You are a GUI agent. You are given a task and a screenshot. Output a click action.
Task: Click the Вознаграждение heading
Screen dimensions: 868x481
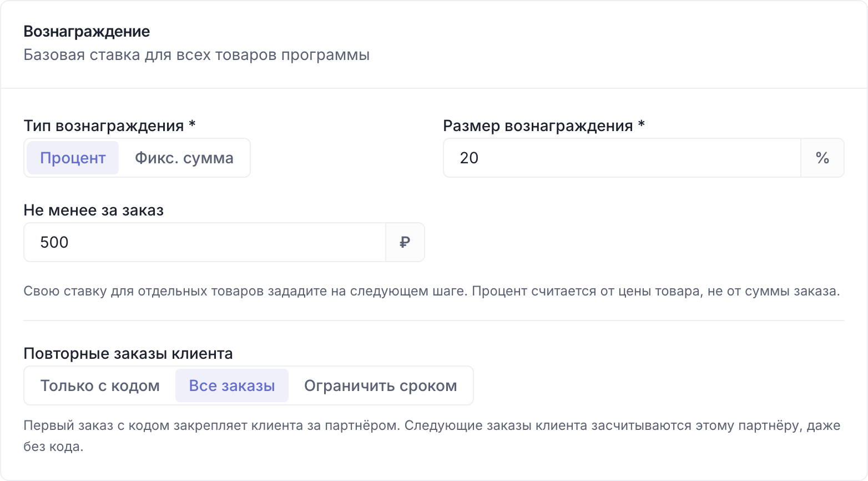[x=87, y=31]
